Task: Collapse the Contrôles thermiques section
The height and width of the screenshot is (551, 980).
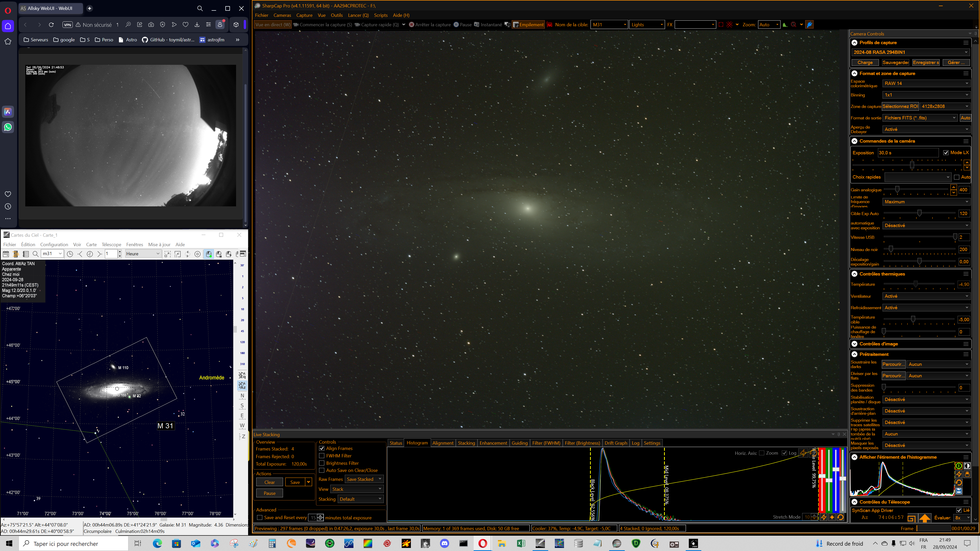Action: pos(854,274)
